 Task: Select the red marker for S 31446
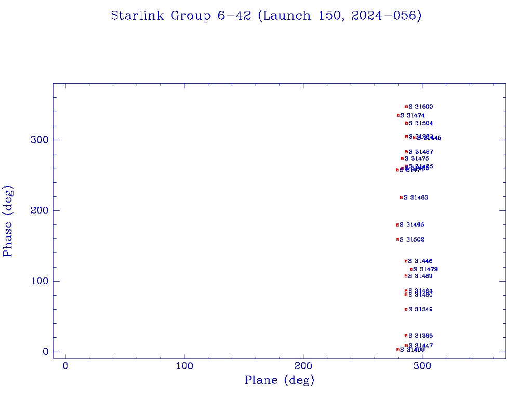coord(406,261)
